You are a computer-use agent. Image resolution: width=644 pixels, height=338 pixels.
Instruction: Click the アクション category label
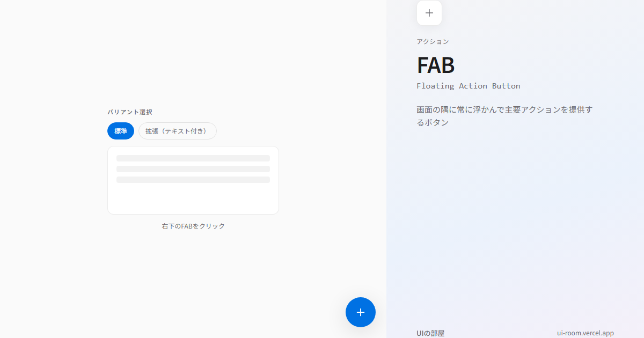pyautogui.click(x=433, y=41)
